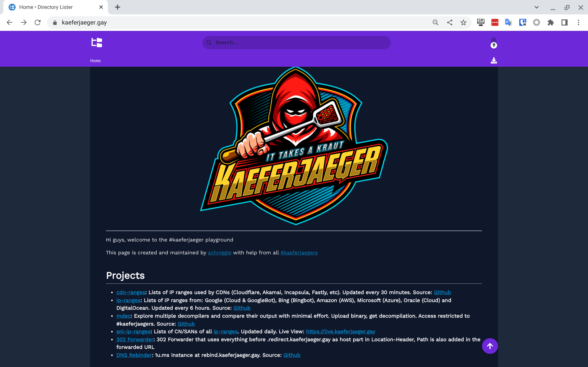Viewport: 588px width, 367px height.
Task: Reload the page
Action: (x=38, y=22)
